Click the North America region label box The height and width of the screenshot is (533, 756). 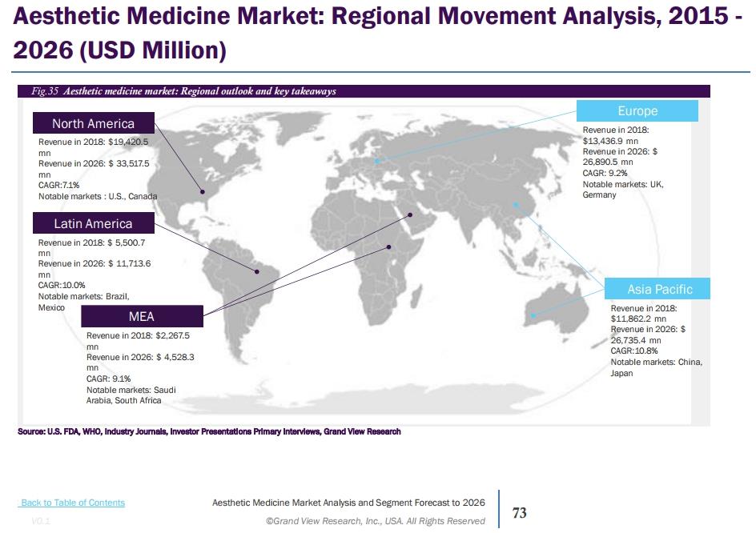(94, 123)
